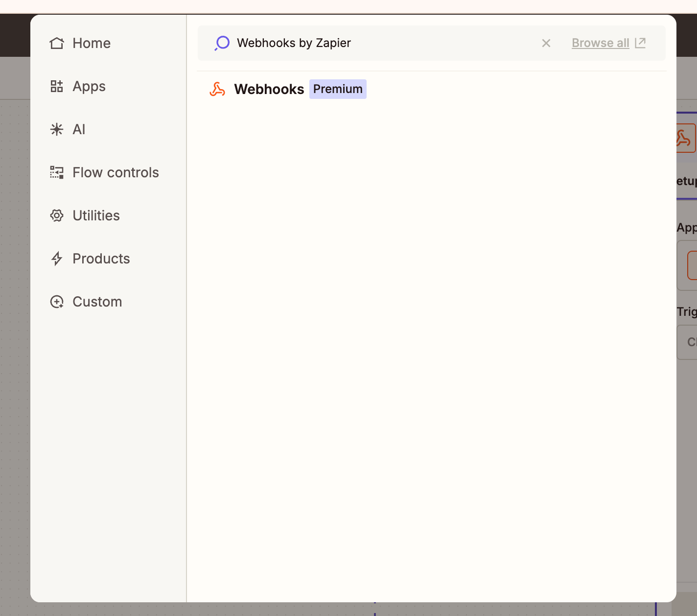This screenshot has width=697, height=616.
Task: Clear the search with the X button
Action: pyautogui.click(x=546, y=43)
